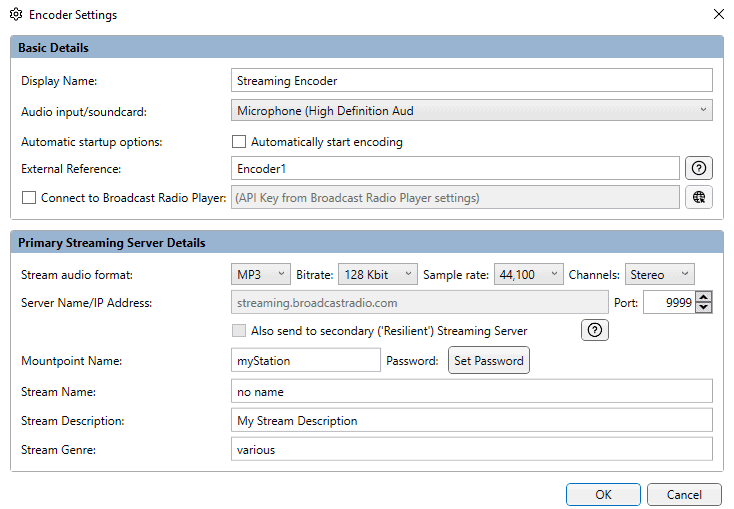734x509 pixels.
Task: Focus the External Reference Encoder1 field
Action: tap(455, 168)
